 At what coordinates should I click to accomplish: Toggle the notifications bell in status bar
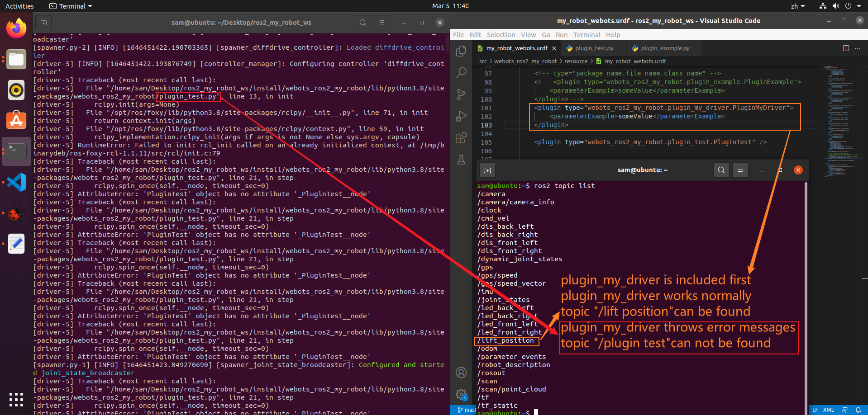[x=859, y=410]
